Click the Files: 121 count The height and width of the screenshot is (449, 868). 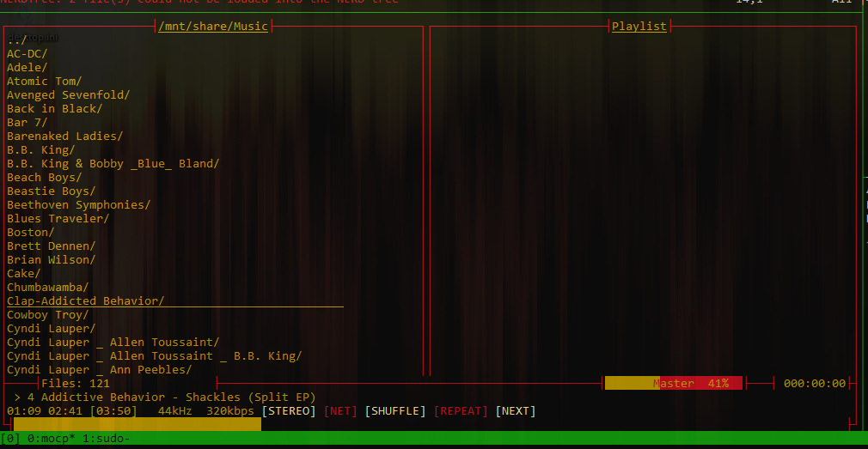tap(76, 383)
